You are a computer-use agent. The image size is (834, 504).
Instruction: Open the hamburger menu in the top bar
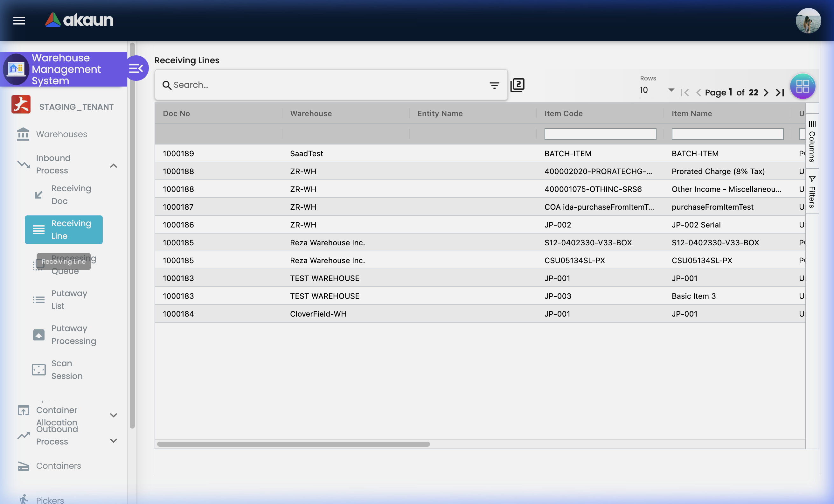pos(19,21)
